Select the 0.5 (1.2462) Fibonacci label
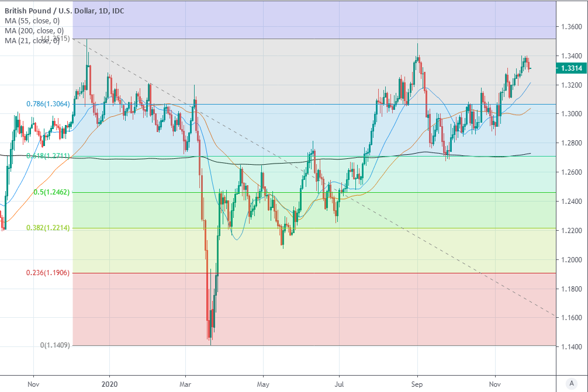The height and width of the screenshot is (392, 588). coord(51,192)
